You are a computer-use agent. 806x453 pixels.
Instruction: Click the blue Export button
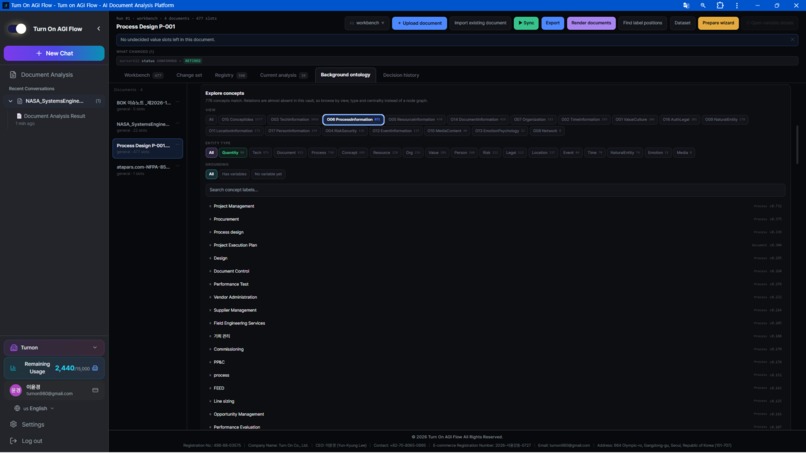(553, 23)
